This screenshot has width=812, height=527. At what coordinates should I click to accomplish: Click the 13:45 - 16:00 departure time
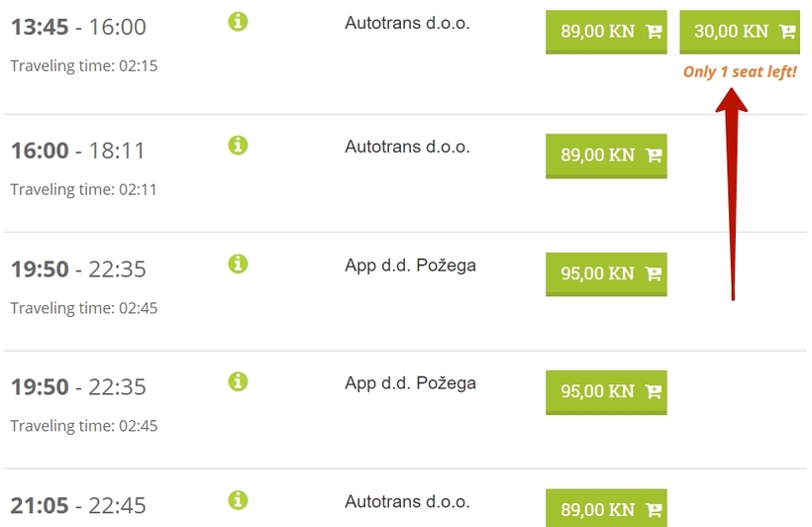tap(78, 27)
